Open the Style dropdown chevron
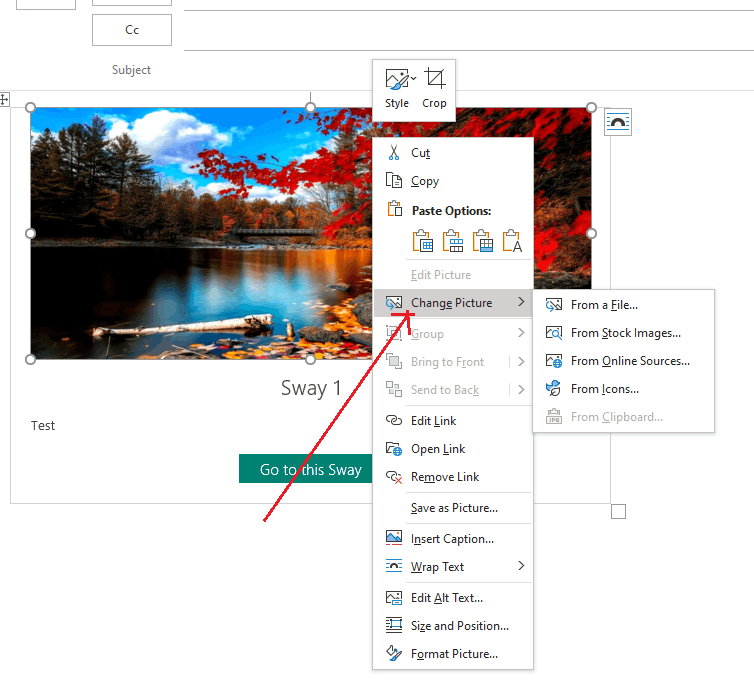Screen dimensions: 754x689 pyautogui.click(x=414, y=78)
